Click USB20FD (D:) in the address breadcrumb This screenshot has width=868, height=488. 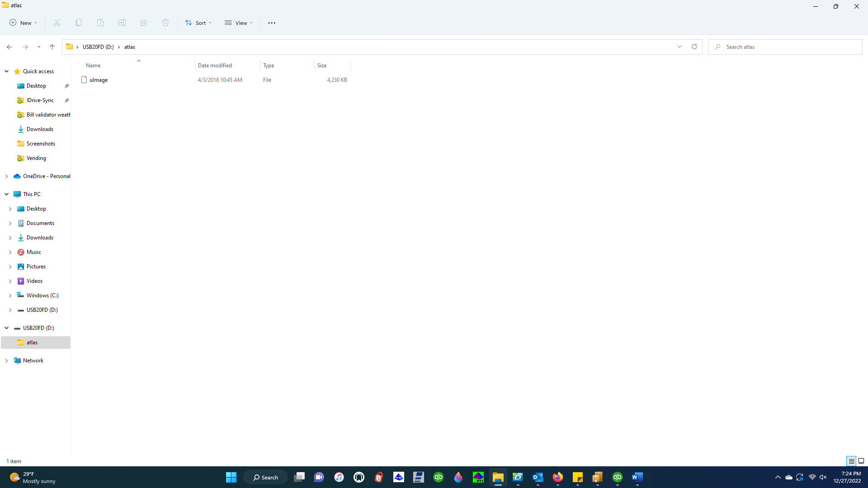coord(98,47)
